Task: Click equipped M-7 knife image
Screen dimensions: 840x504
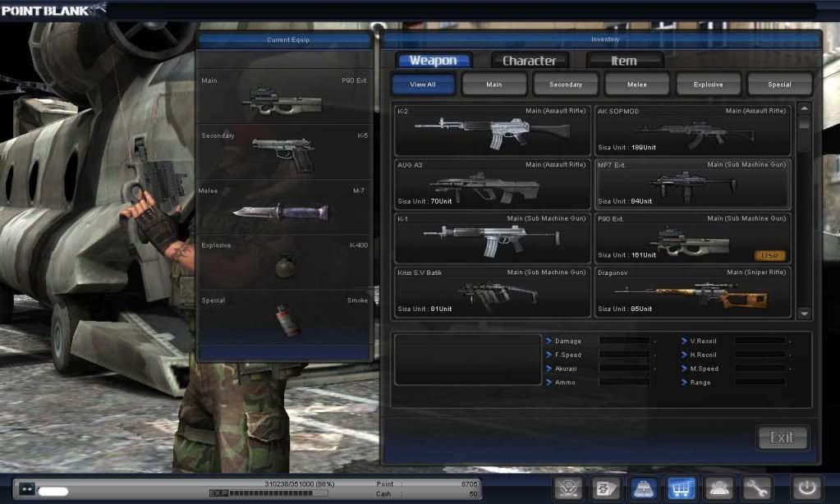Action: point(281,213)
